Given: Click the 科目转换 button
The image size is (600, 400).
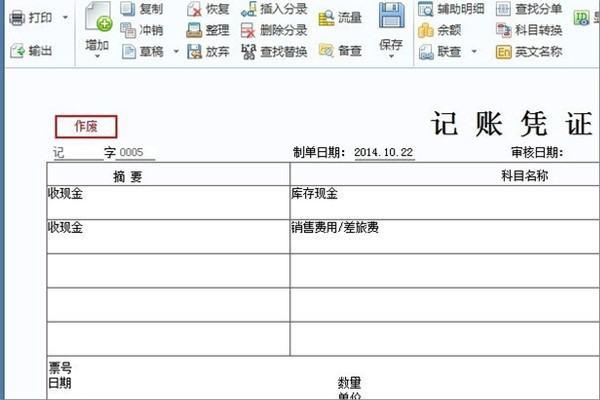Looking at the screenshot, I should tap(503, 30).
